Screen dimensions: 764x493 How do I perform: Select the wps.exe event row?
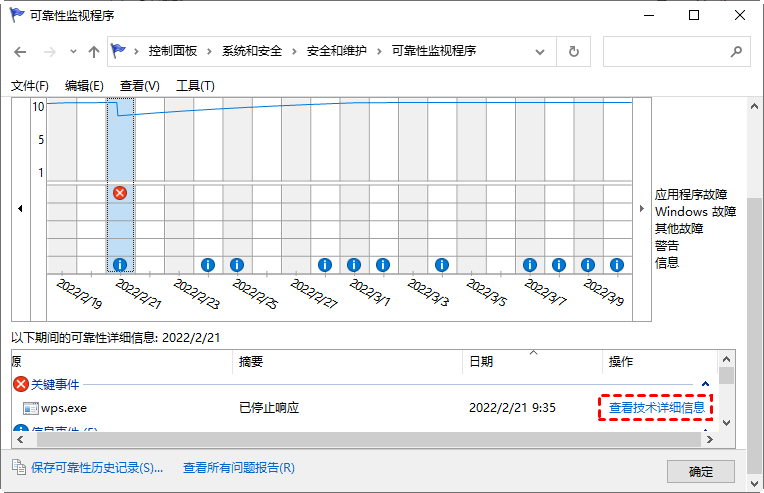point(63,408)
